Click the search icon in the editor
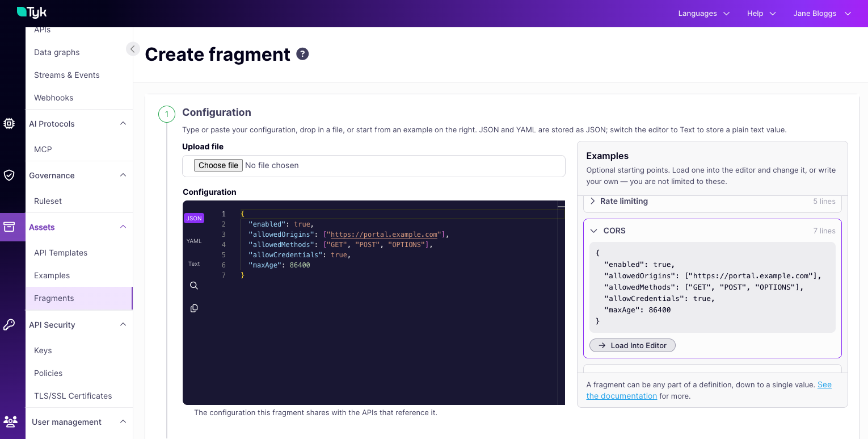 (x=194, y=286)
